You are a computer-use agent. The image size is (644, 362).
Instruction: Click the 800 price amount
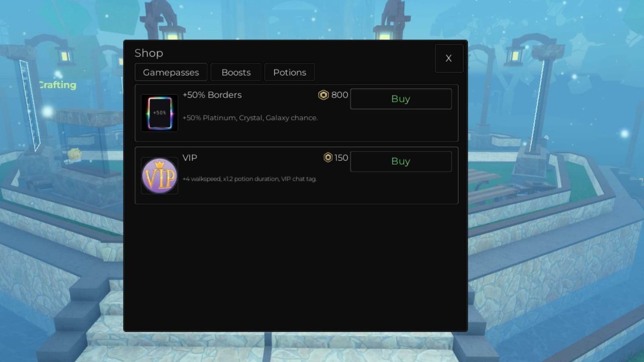tap(339, 95)
